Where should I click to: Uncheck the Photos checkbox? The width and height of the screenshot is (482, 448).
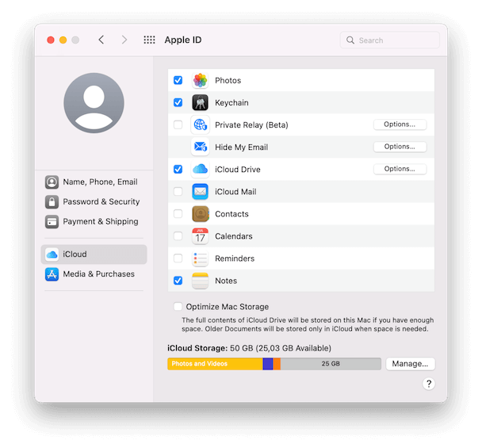click(x=178, y=81)
